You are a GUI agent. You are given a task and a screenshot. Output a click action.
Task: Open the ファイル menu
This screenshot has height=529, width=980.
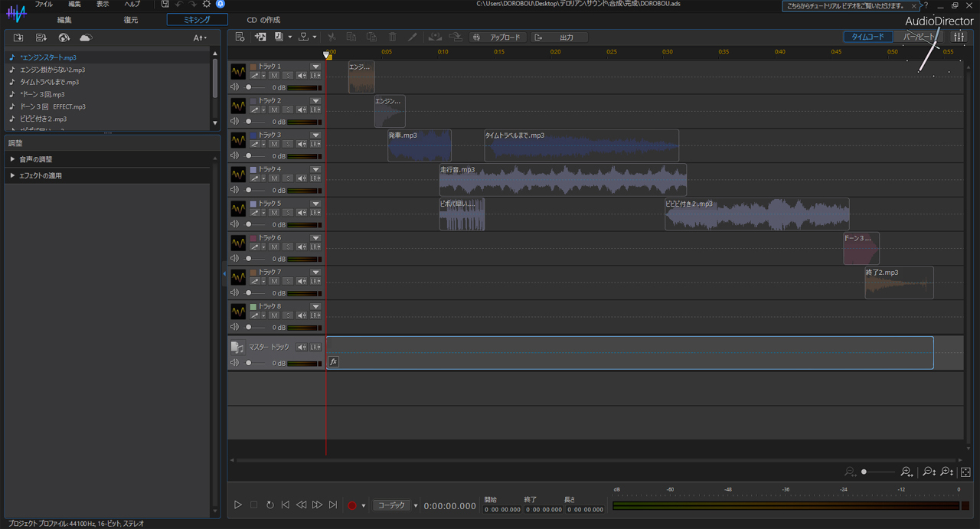[44, 5]
